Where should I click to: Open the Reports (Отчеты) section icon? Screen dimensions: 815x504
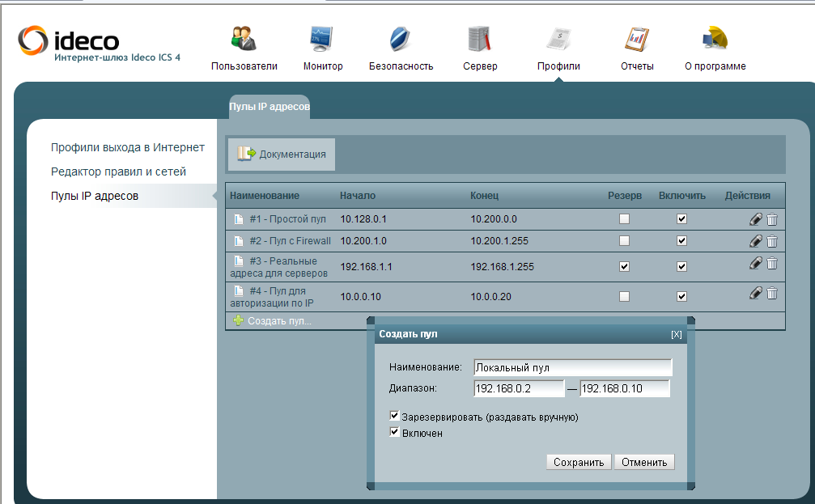pyautogui.click(x=637, y=40)
